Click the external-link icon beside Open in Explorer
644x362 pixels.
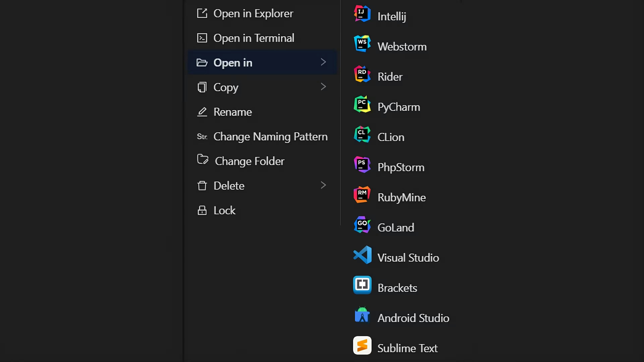click(202, 13)
